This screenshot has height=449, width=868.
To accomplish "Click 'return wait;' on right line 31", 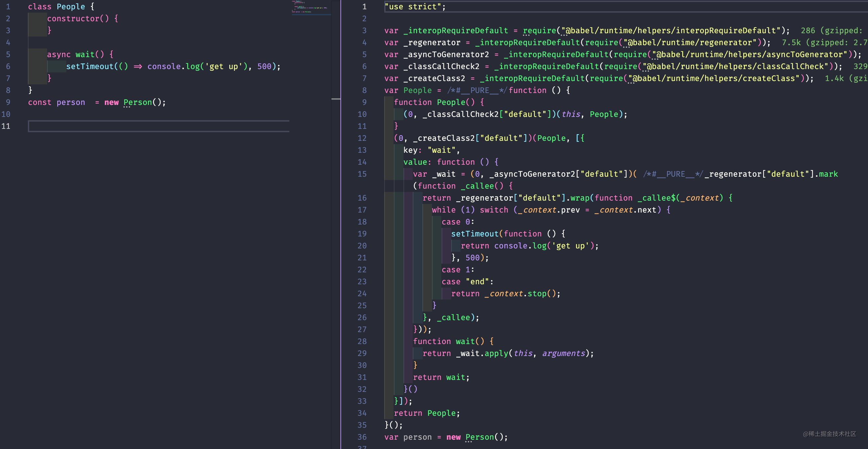I will pyautogui.click(x=441, y=378).
